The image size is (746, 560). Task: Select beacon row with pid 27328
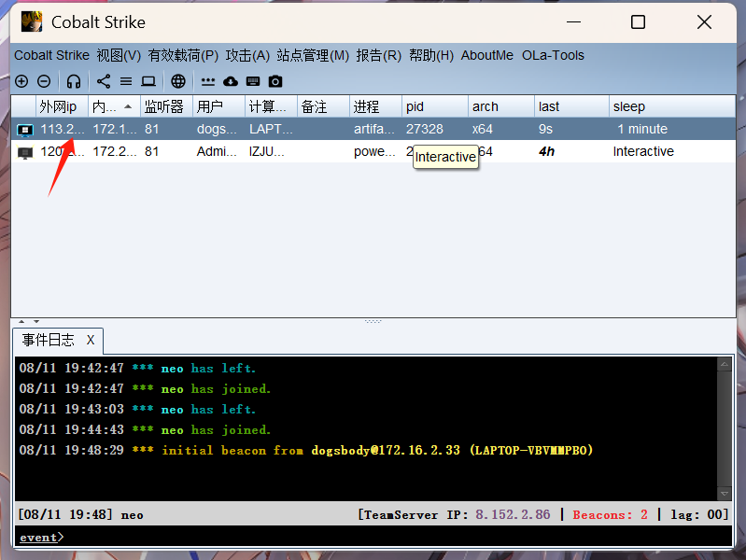[373, 129]
